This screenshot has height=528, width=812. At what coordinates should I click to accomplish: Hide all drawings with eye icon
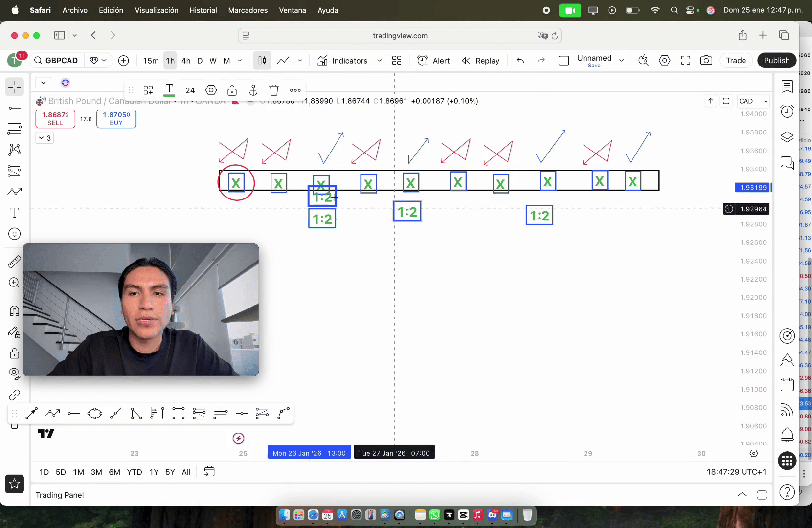(14, 374)
